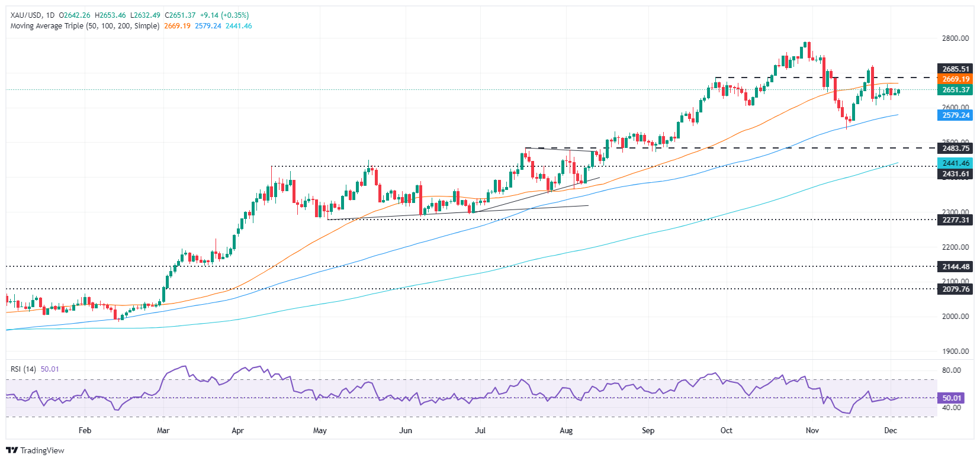980x461 pixels.
Task: Click the low value L2632.49
Action: point(145,15)
